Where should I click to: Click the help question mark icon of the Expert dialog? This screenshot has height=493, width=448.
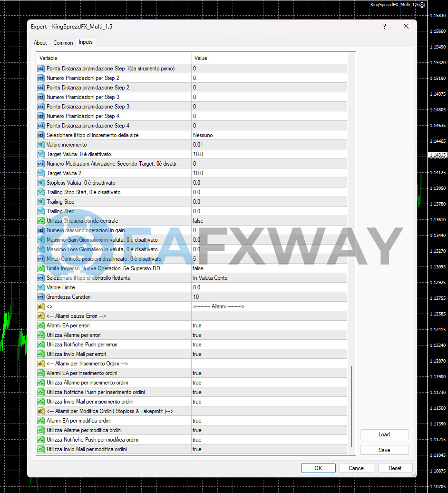click(384, 26)
